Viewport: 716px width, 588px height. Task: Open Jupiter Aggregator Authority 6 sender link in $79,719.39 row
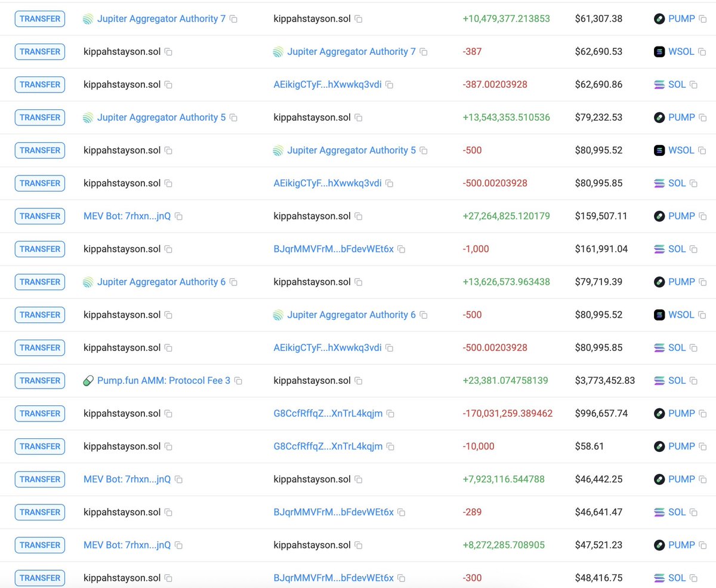162,282
